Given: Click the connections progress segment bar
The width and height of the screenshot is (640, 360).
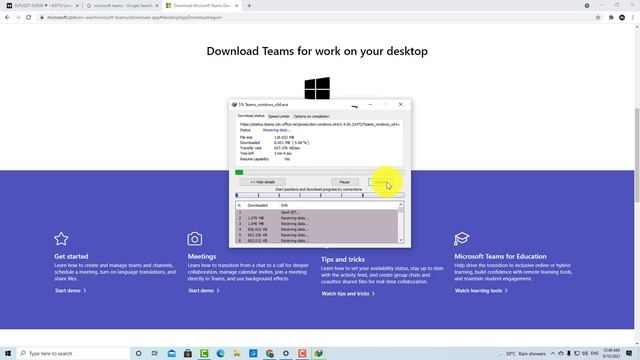Looking at the screenshot, I should tap(319, 196).
